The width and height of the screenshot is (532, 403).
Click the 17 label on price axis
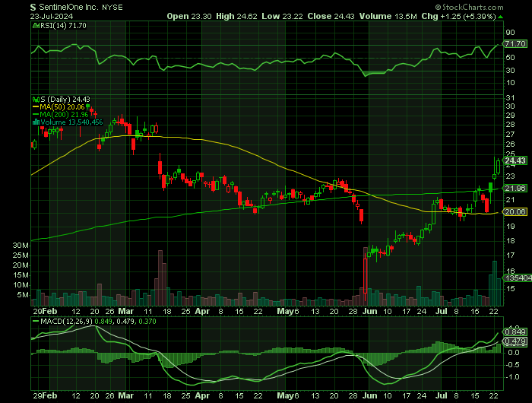coord(510,255)
